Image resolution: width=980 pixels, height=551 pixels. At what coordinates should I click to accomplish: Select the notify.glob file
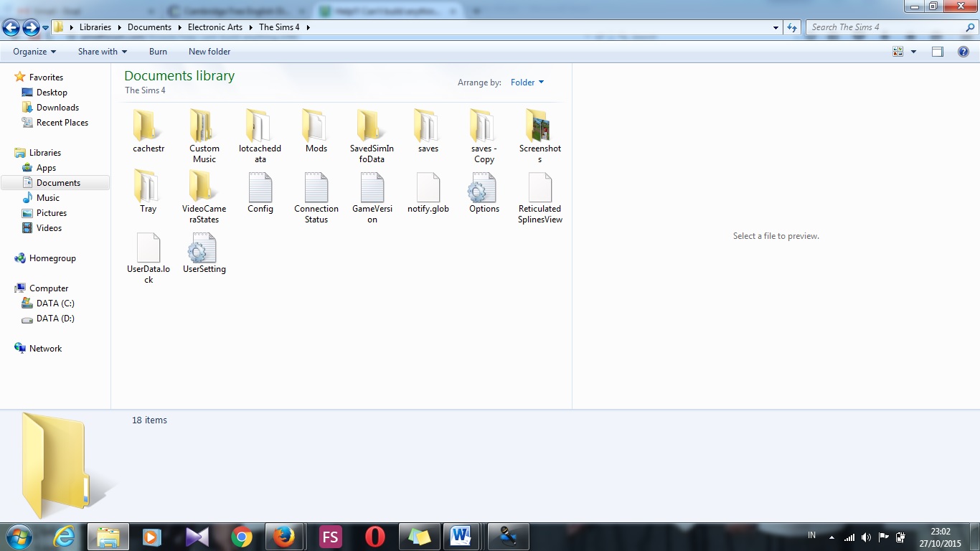click(x=428, y=192)
